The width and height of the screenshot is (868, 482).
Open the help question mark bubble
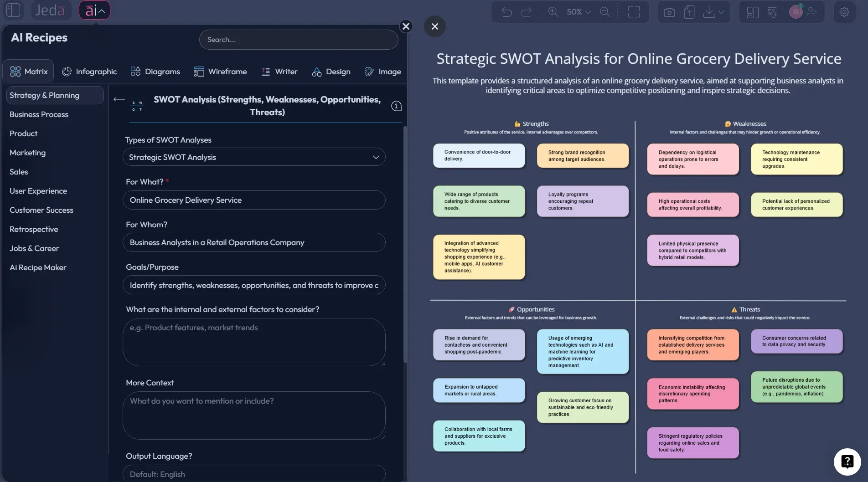(x=847, y=461)
